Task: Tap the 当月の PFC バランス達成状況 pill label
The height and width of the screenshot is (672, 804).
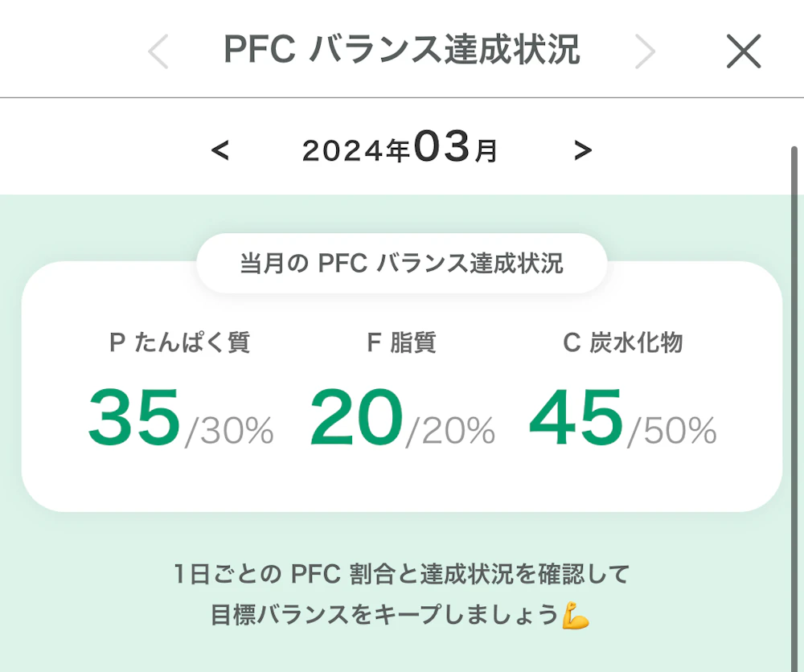Action: click(x=401, y=264)
